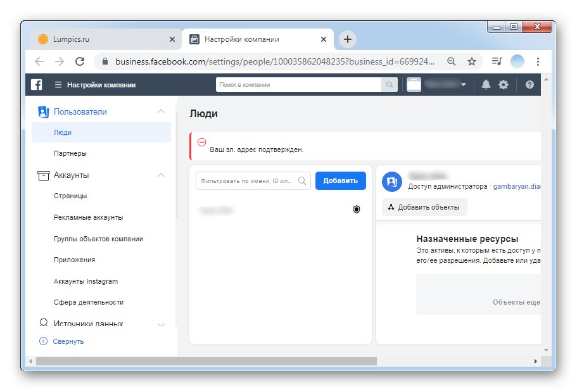Viewport: 577px width, 392px height.
Task: Open a new browser tab
Action: pyautogui.click(x=347, y=39)
